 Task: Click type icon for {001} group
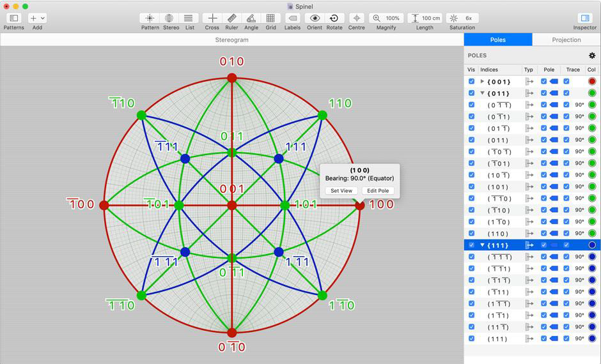click(529, 81)
